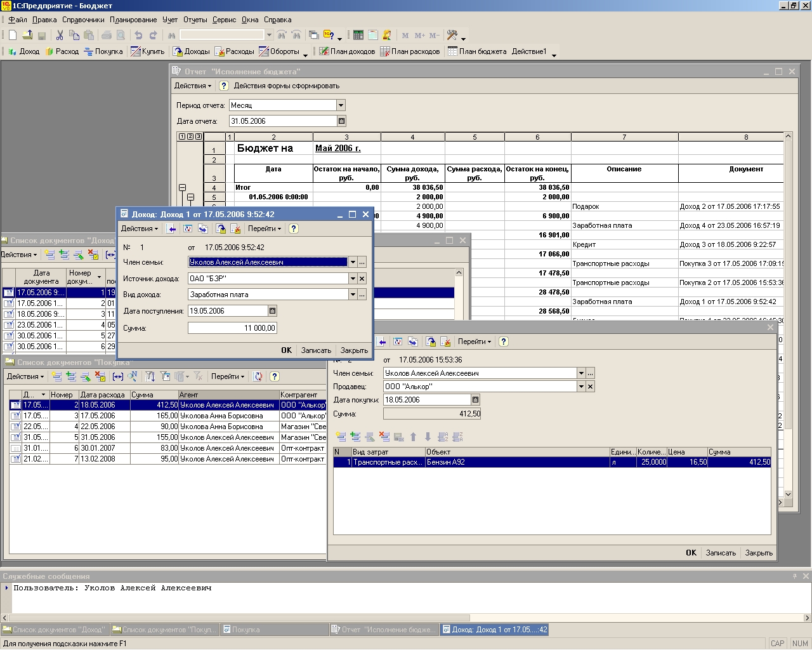Click the calculator icon in main toolbar
This screenshot has height=650, width=812.
tap(358, 35)
